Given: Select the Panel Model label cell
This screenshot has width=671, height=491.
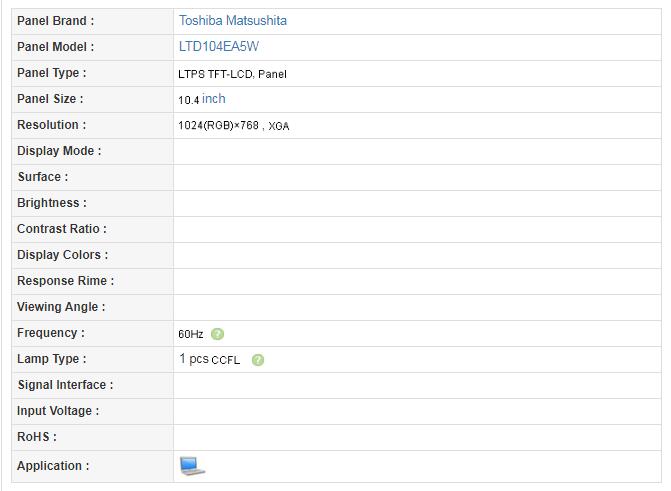Looking at the screenshot, I should click(93, 48).
